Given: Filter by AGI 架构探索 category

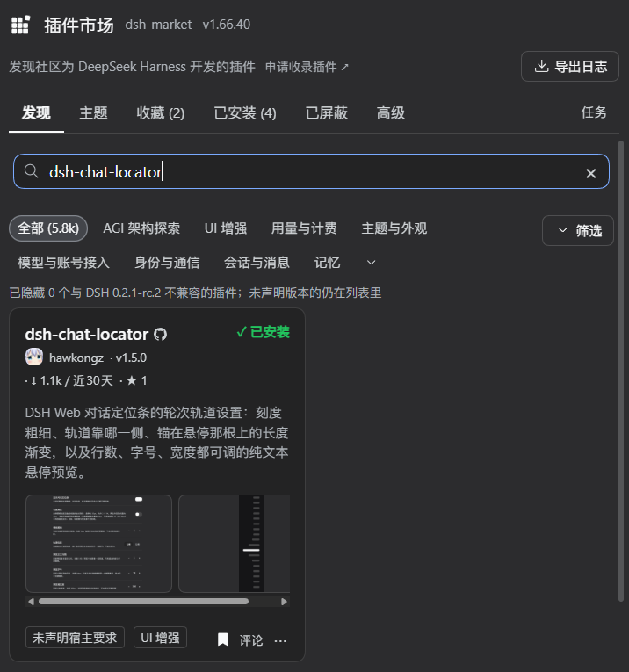Looking at the screenshot, I should [x=141, y=228].
